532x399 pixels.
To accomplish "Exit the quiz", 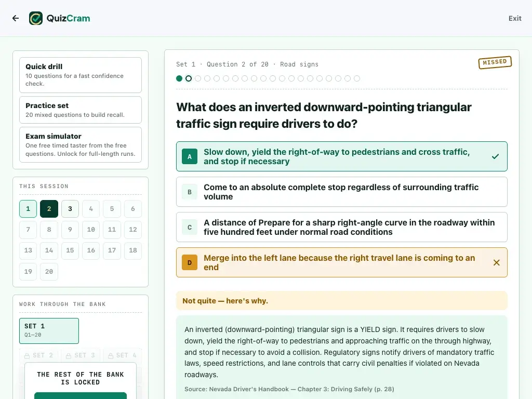I will coord(515,18).
